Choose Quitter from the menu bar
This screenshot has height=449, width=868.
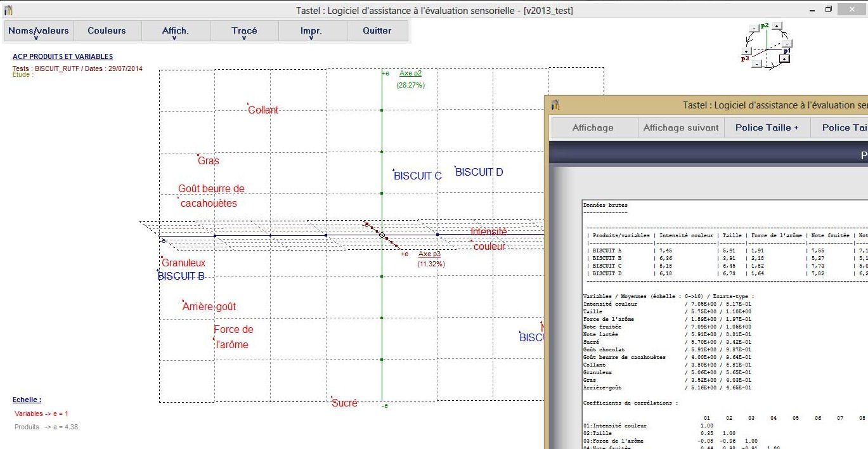(377, 30)
